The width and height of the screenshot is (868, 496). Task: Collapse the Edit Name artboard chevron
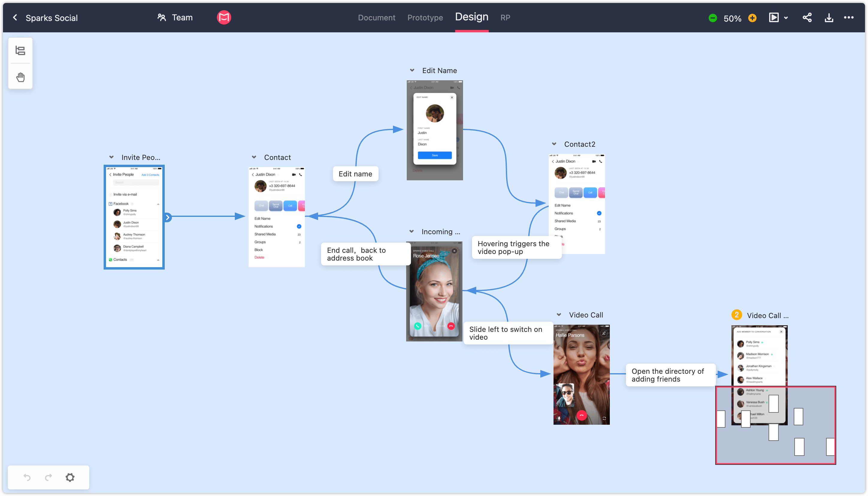[x=412, y=70]
